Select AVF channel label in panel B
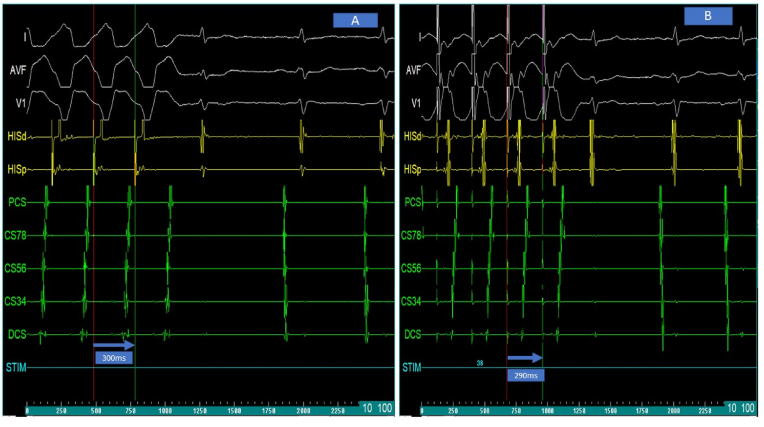Viewport: 764px width, 427px height. [x=413, y=70]
